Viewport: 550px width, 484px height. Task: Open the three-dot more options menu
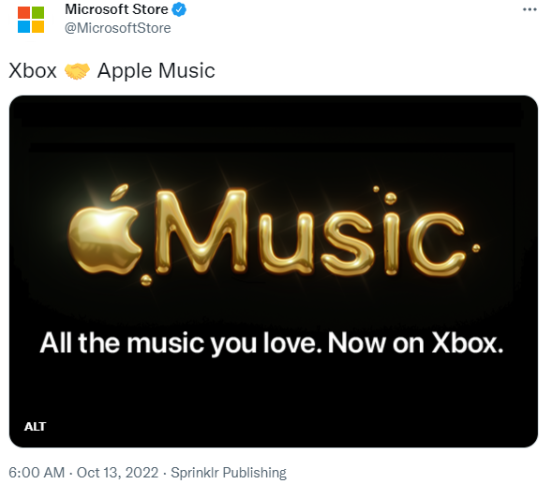[x=530, y=9]
